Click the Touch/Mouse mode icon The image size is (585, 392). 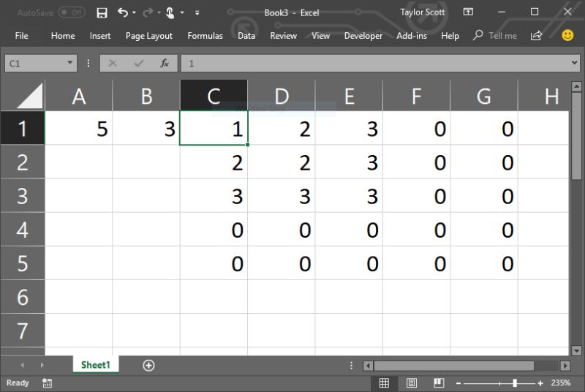[x=170, y=13]
